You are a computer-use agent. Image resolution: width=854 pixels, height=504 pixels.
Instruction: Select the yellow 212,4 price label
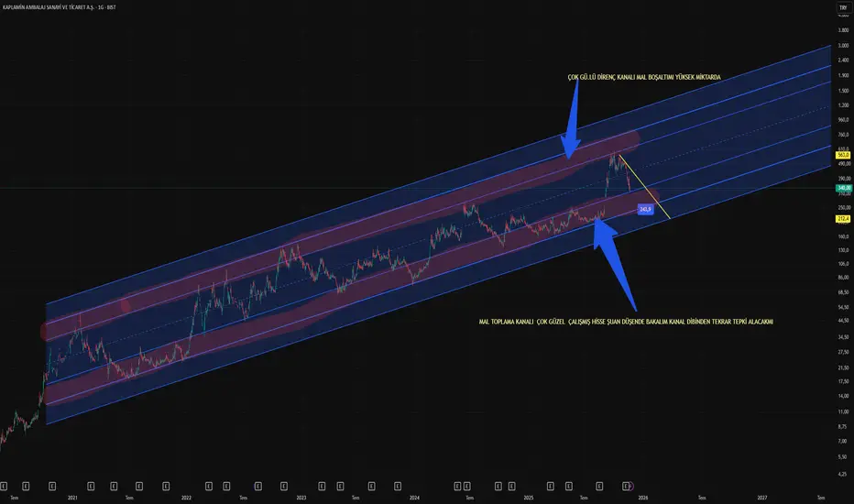coord(843,219)
